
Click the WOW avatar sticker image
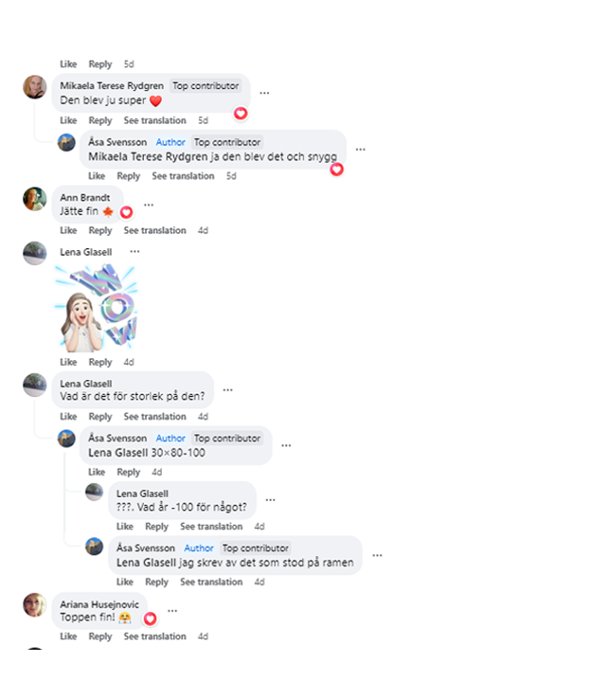pos(96,307)
